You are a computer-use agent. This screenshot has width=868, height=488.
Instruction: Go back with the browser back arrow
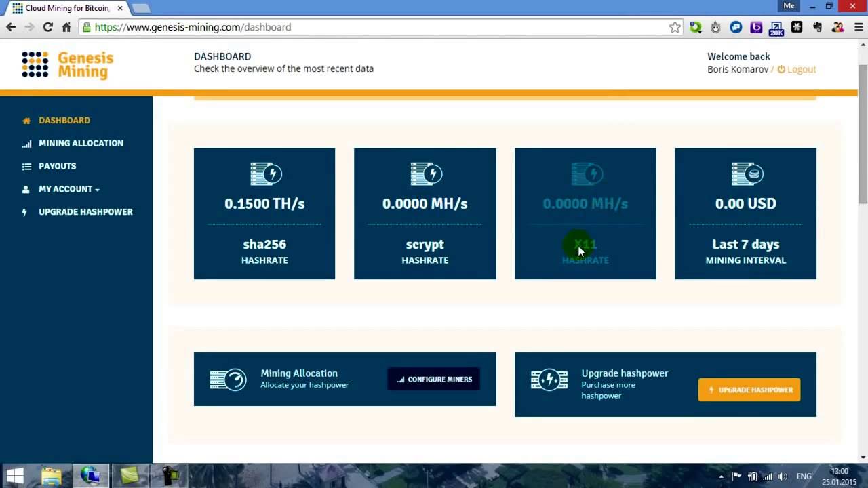click(11, 27)
